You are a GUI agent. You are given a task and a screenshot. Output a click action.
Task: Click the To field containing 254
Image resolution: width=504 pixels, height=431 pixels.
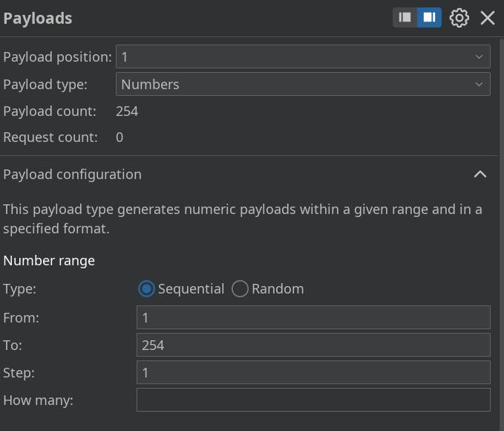313,345
